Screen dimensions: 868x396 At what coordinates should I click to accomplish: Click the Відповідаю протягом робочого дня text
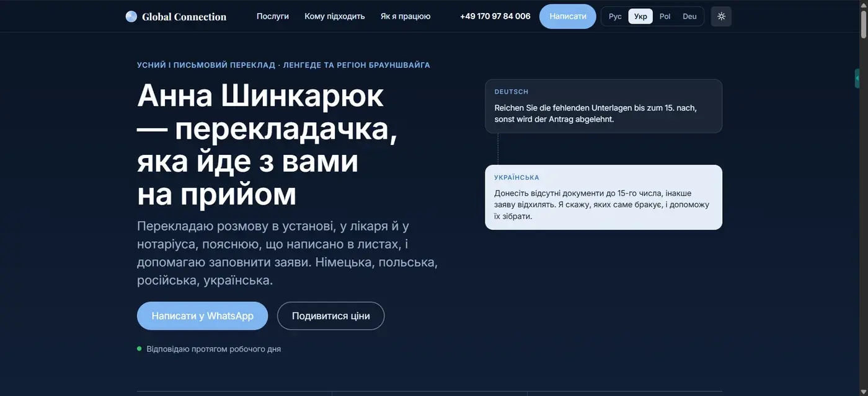(214, 349)
